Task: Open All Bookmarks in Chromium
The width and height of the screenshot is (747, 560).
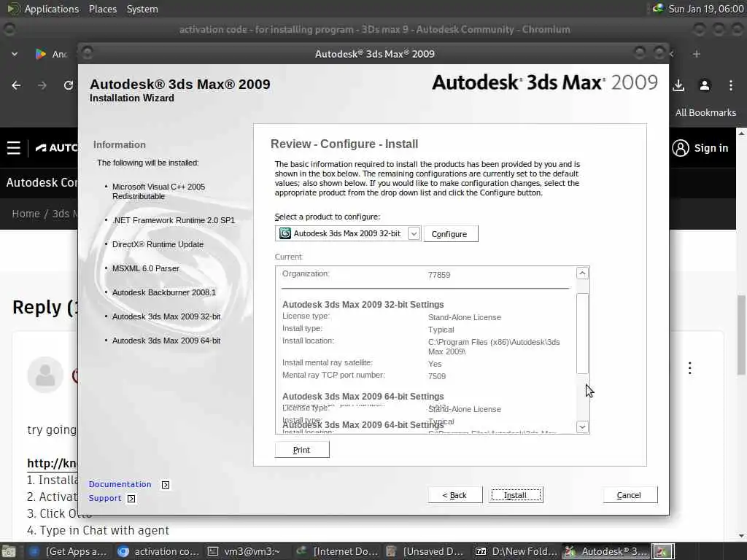Action: (x=705, y=112)
